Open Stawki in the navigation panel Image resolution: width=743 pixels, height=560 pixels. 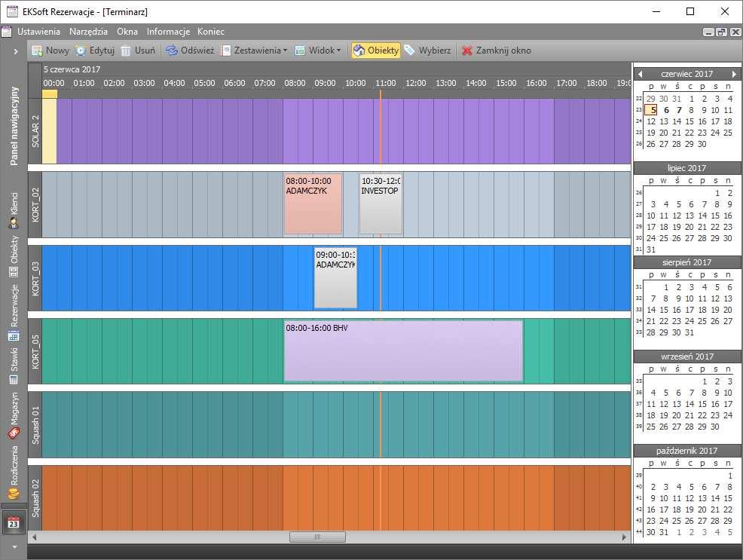[x=14, y=366]
